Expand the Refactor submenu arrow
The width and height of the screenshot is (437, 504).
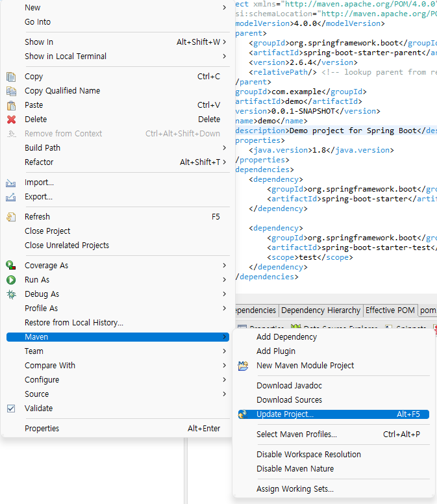224,162
